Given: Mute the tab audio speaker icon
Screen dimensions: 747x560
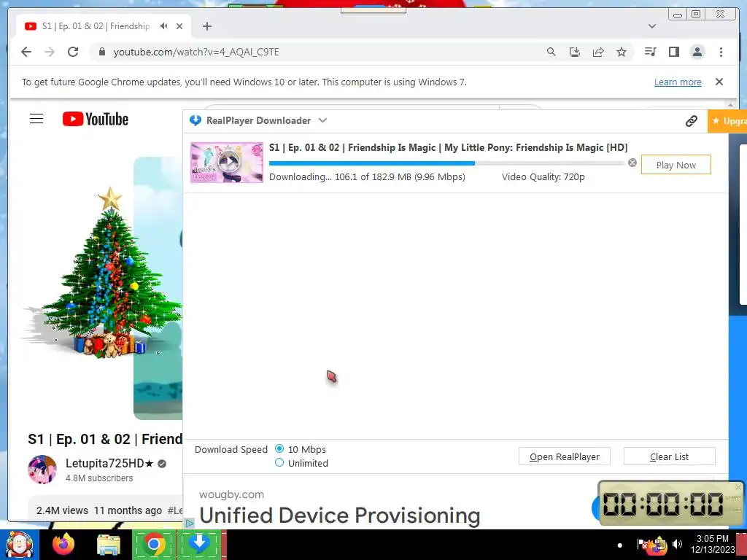Looking at the screenshot, I should point(164,26).
